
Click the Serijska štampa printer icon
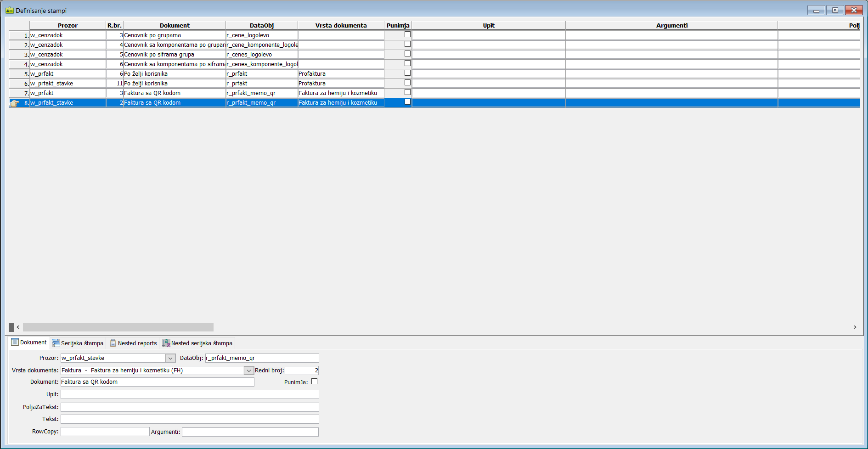(x=56, y=343)
